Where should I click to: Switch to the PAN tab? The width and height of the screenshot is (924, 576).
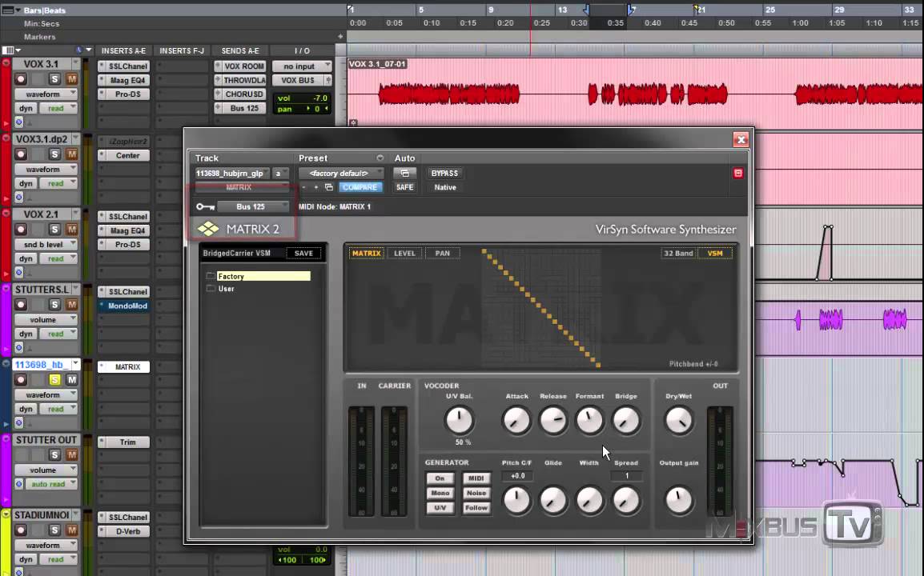[443, 254]
